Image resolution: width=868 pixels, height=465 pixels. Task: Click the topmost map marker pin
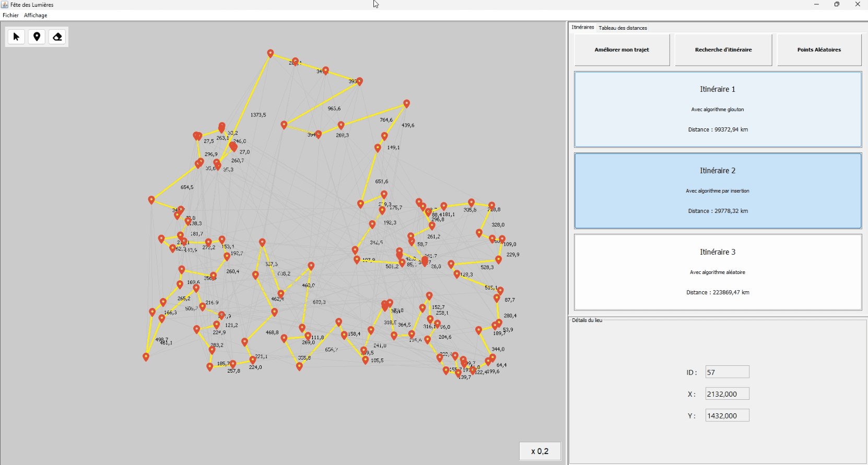(x=271, y=53)
